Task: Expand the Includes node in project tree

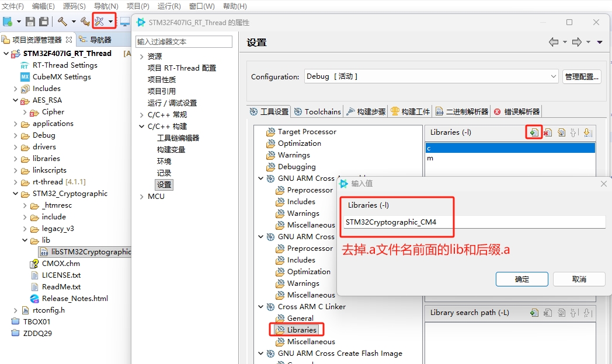Action: point(16,89)
